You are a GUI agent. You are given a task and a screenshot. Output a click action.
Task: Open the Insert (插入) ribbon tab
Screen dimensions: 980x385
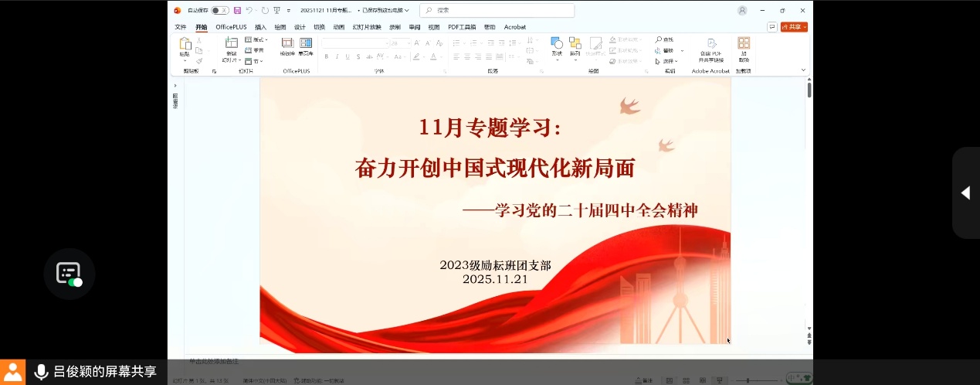[260, 27]
